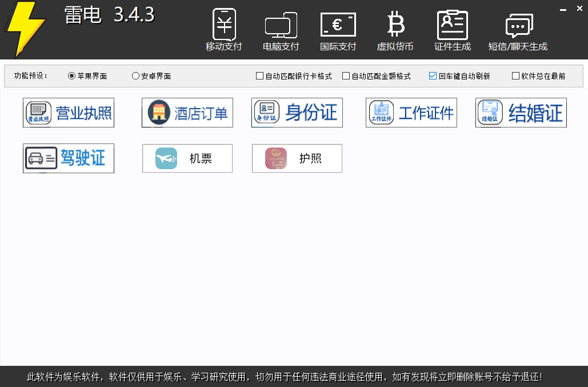Select the 护照 passport button
Image resolution: width=588 pixels, height=387 pixels.
[x=297, y=158]
